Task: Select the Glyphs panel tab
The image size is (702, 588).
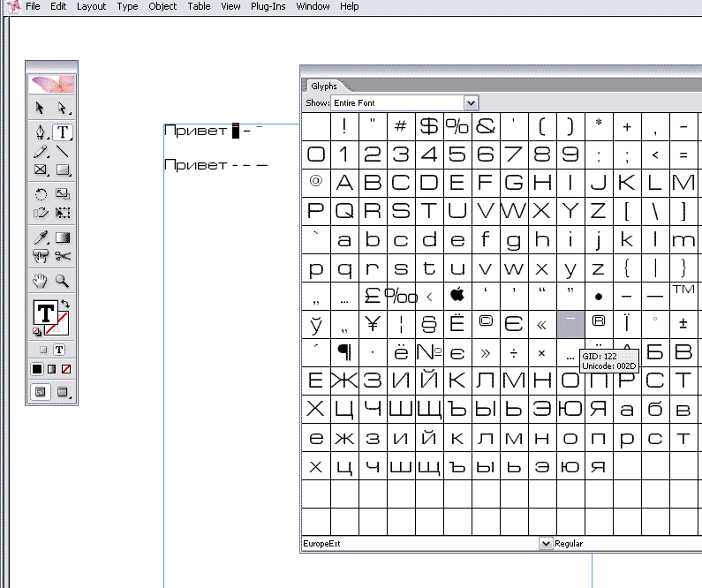Action: tap(324, 86)
